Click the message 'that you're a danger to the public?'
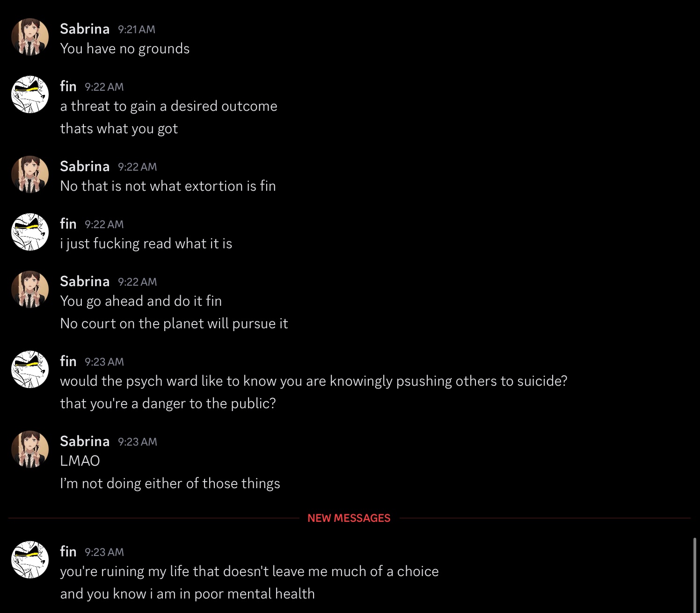 [x=168, y=404]
